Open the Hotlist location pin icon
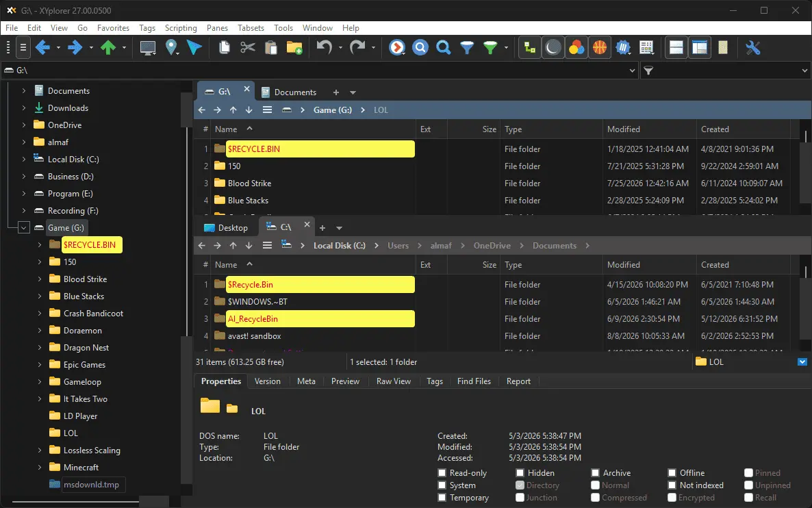Screen dimensions: 812x508 click(171, 48)
